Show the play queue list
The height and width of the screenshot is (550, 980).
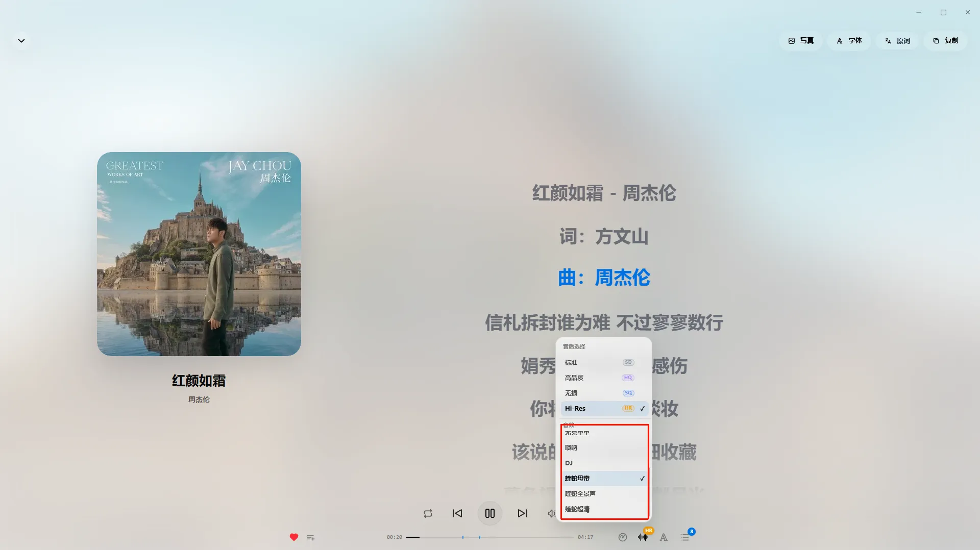pyautogui.click(x=685, y=537)
